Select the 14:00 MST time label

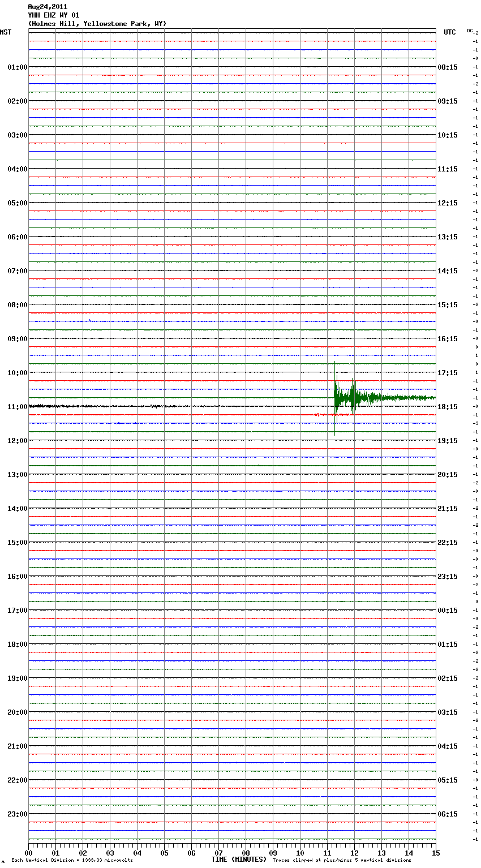tap(18, 509)
